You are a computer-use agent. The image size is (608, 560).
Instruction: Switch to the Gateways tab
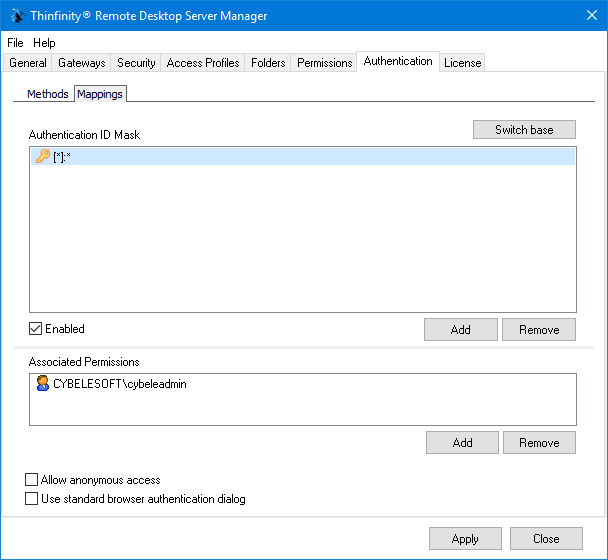click(x=81, y=63)
